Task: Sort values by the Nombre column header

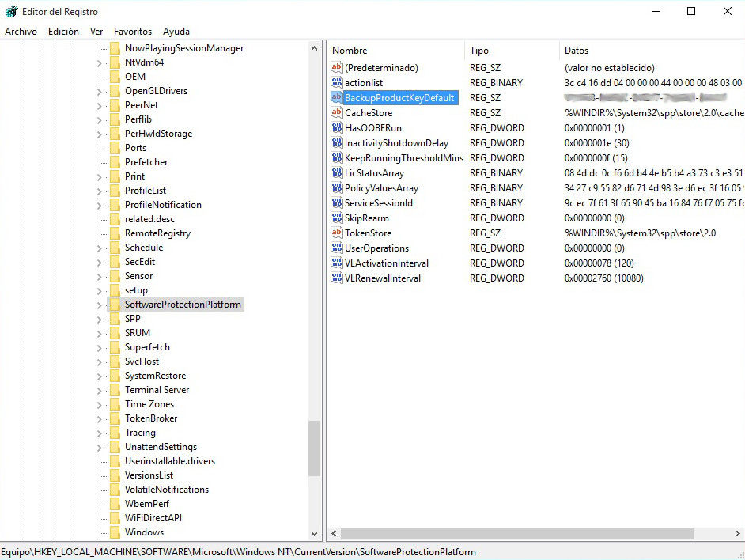Action: pos(395,51)
